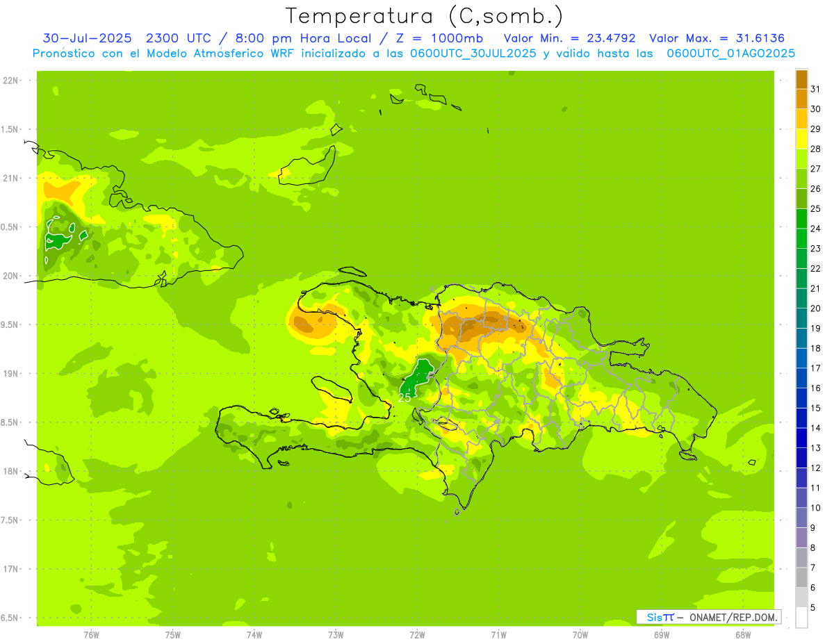Image resolution: width=834 pixels, height=644 pixels.
Task: Click the yellow legend band between 28 and 29
Action: click(x=801, y=138)
